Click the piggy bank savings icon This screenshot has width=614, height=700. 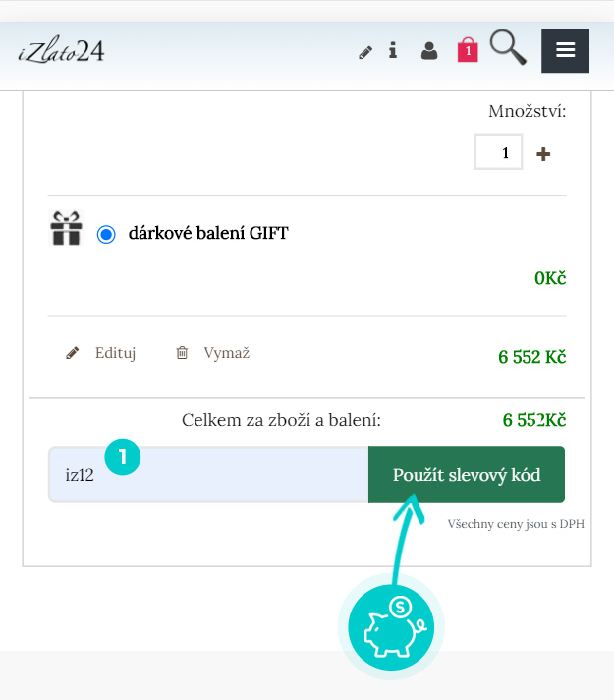pos(391,627)
